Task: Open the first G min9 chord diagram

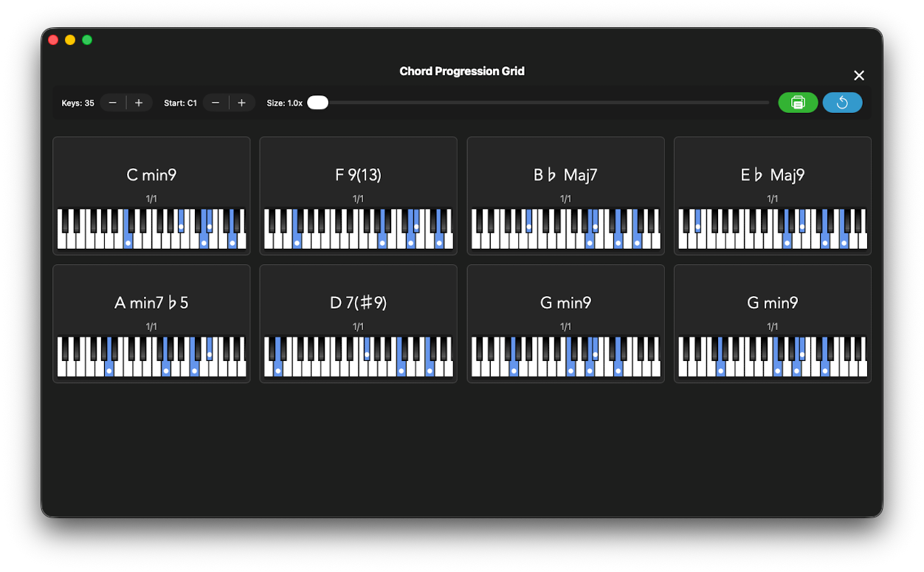Action: 565,323
